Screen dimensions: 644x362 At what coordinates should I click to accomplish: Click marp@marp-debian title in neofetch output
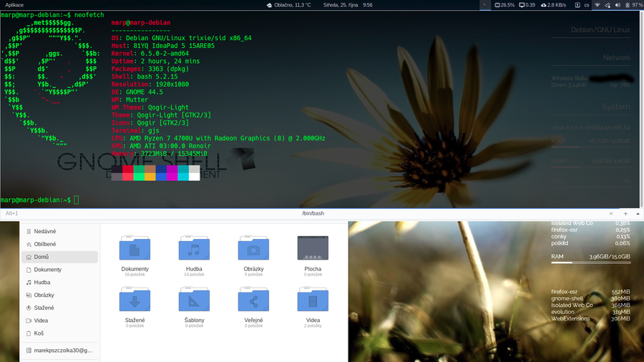(141, 23)
